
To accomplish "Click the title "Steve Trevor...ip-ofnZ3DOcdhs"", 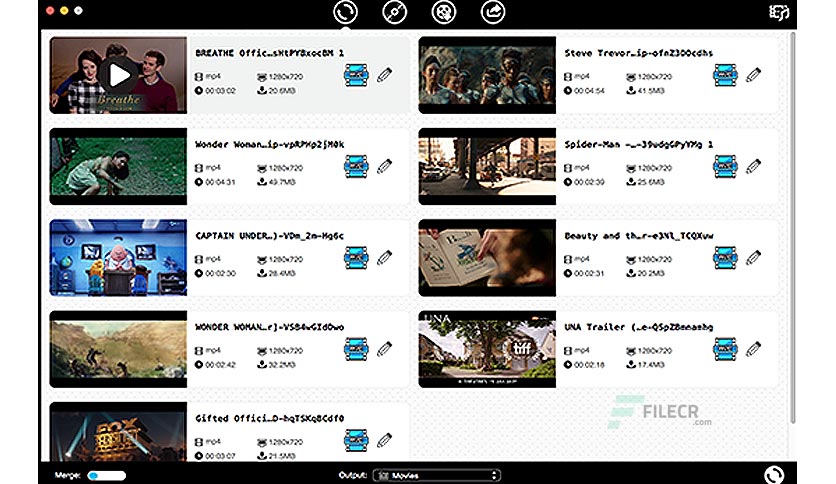I will 639,53.
